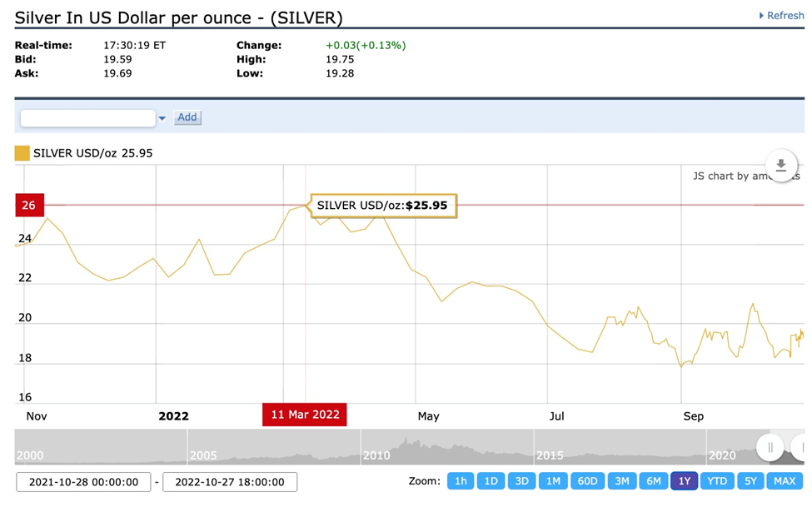Set zoom to 3D
Screen dimensions: 812x512
tap(521, 481)
